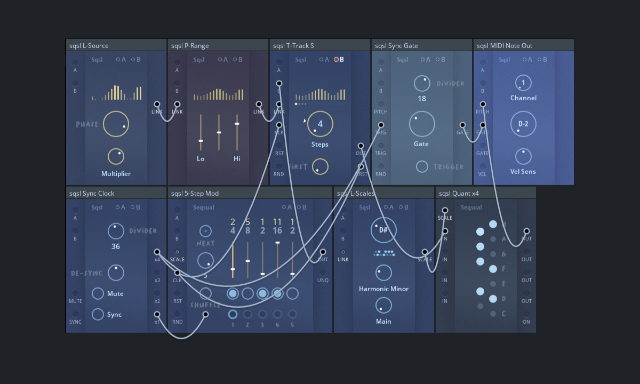
Task: Click the active B snapshot in T-Track S
Action: (x=339, y=60)
